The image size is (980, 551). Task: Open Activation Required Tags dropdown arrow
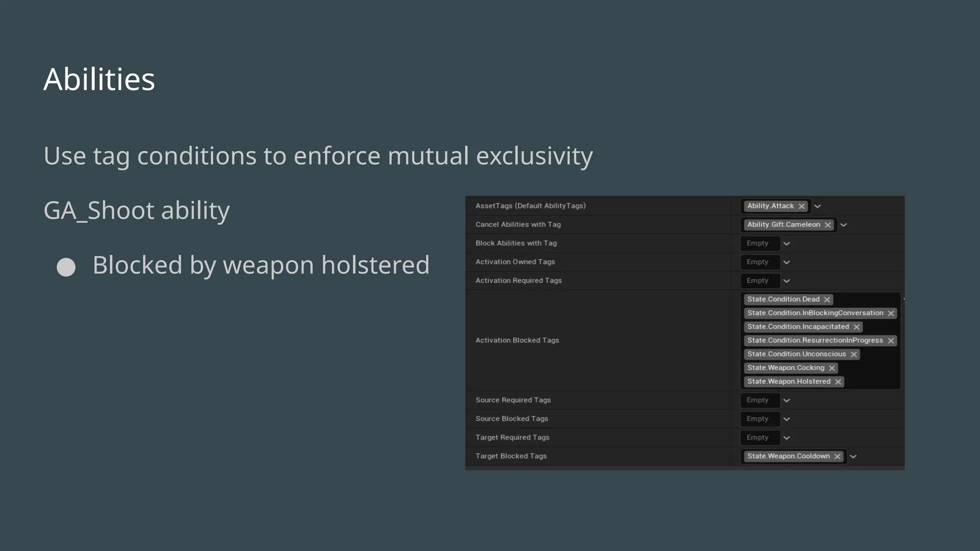click(x=786, y=281)
